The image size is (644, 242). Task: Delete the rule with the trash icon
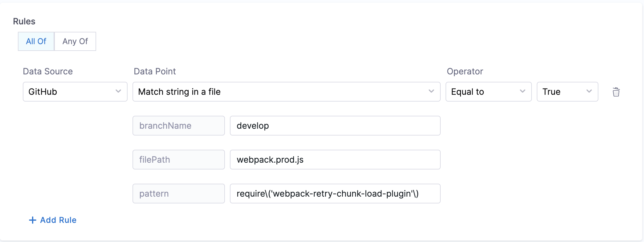tap(616, 92)
